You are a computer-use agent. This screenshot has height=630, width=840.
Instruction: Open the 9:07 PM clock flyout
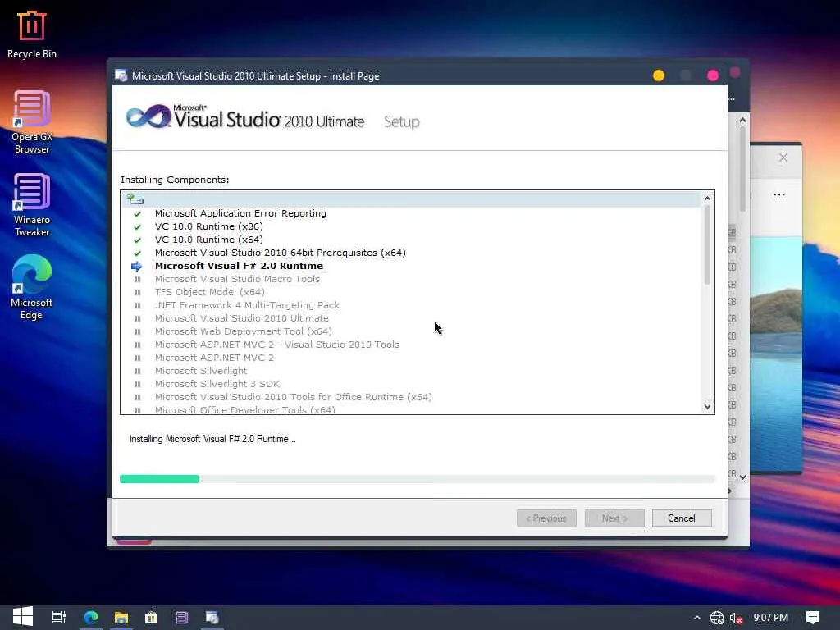point(770,618)
